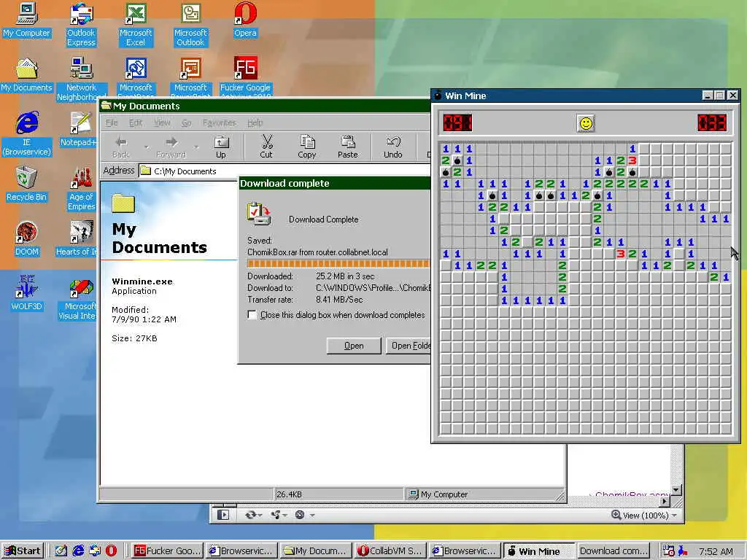Open Microsoft Excel desktop shortcut
This screenshot has height=560, width=747.
[136, 24]
